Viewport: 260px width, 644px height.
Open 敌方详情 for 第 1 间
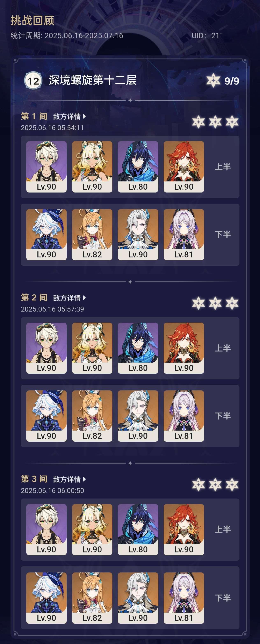[x=69, y=117]
